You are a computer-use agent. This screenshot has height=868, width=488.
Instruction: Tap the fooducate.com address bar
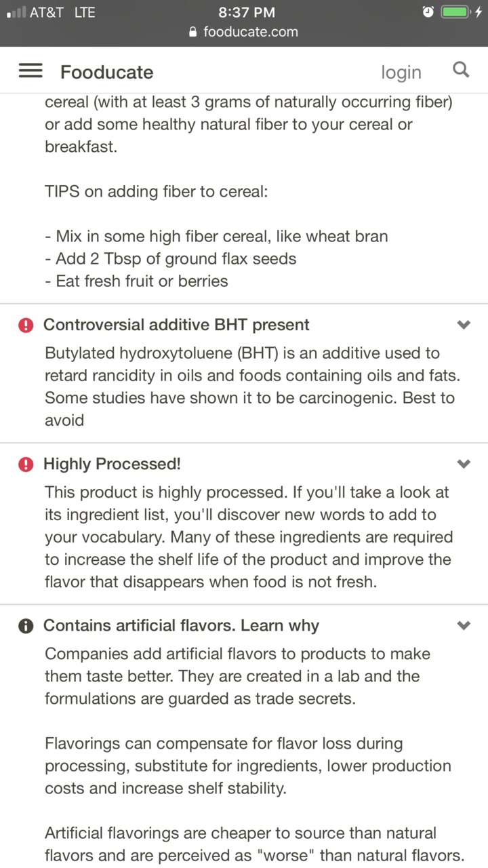pos(244,32)
